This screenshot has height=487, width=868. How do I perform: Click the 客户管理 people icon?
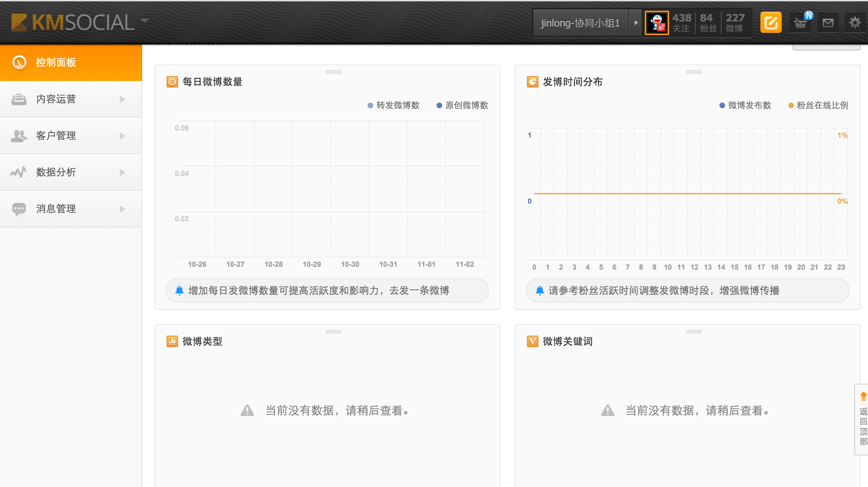point(19,136)
